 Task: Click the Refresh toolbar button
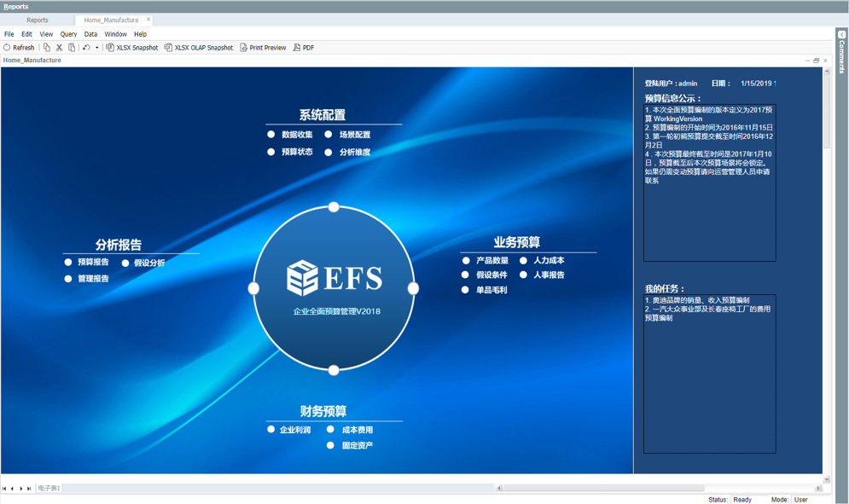[19, 48]
